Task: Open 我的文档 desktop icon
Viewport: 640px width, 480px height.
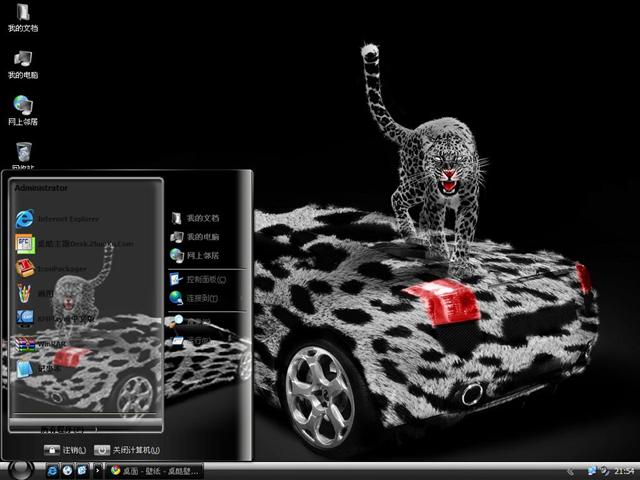Action: (x=22, y=17)
